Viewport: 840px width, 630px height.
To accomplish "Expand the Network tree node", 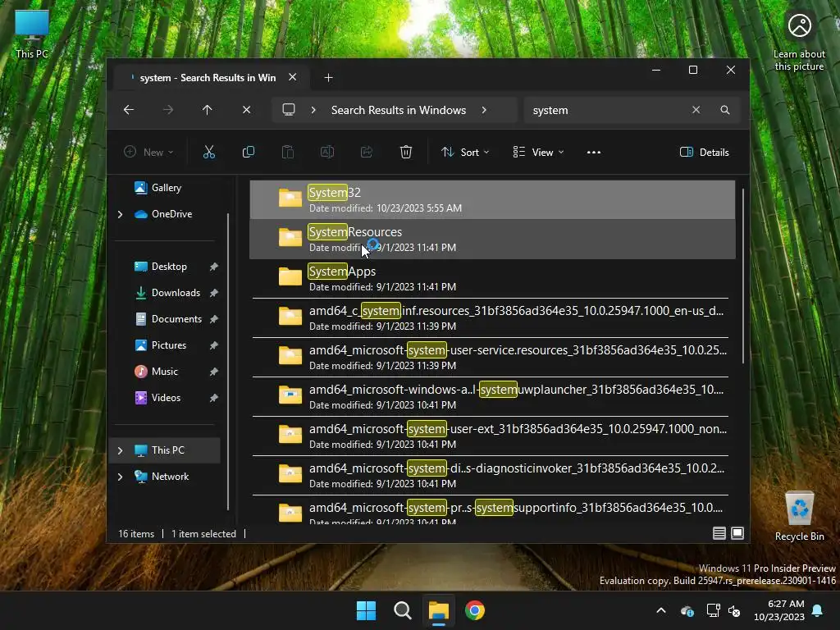I will click(120, 477).
